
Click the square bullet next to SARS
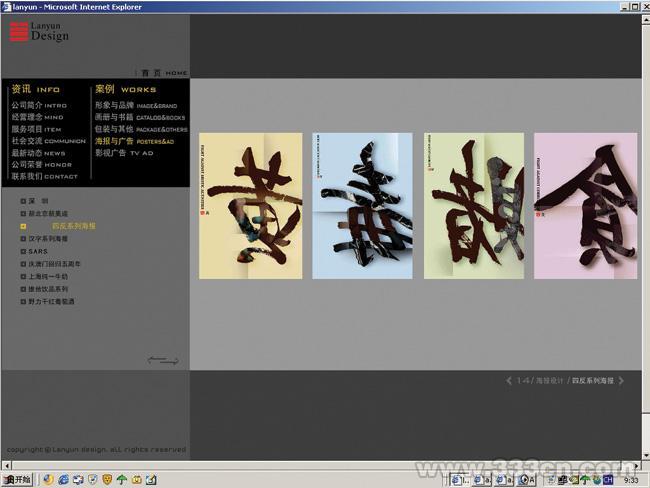pos(23,252)
